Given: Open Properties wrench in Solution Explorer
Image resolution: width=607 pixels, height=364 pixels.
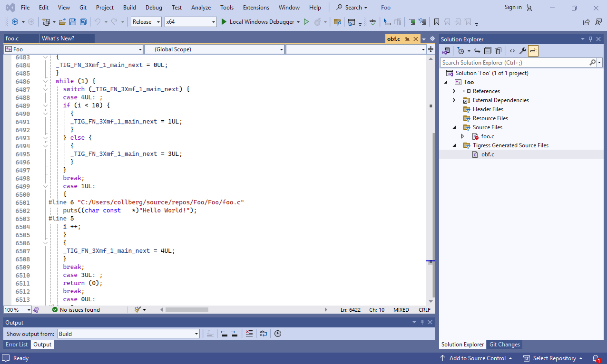Looking at the screenshot, I should pos(522,51).
